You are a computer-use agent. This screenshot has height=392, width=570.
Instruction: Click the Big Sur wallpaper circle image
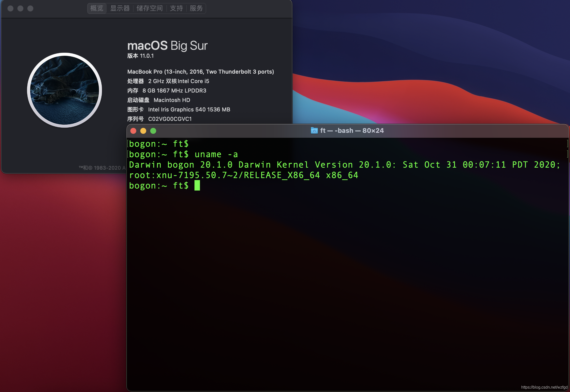(x=64, y=90)
